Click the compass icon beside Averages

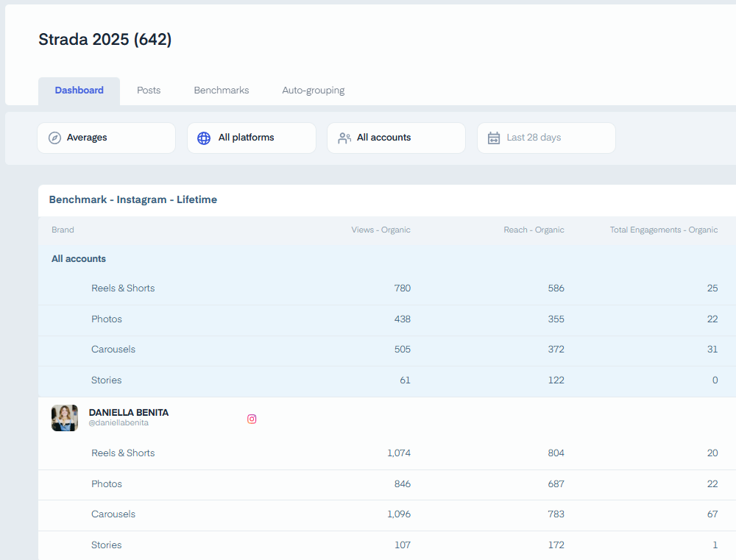54,138
